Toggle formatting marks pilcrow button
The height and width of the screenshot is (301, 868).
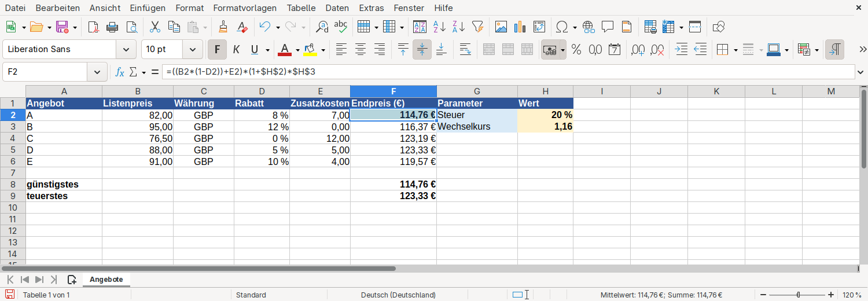tap(834, 49)
